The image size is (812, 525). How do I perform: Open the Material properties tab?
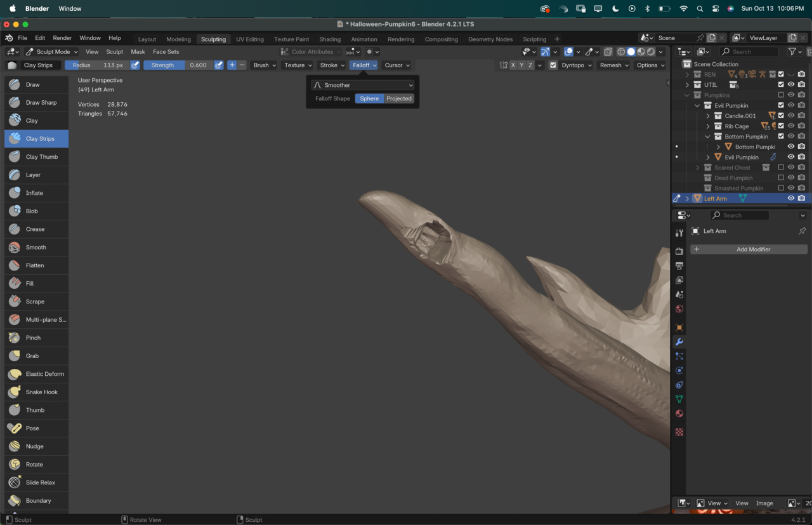[x=679, y=414]
